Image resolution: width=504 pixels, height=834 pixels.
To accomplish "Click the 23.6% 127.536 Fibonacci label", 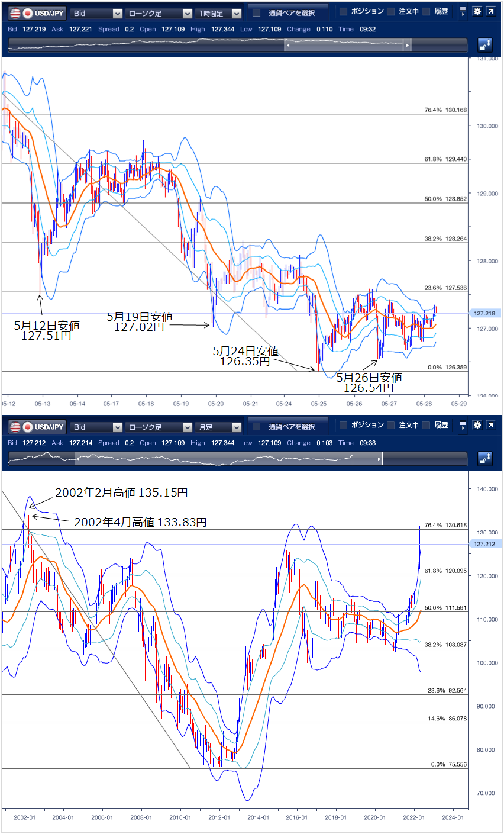I will (446, 288).
